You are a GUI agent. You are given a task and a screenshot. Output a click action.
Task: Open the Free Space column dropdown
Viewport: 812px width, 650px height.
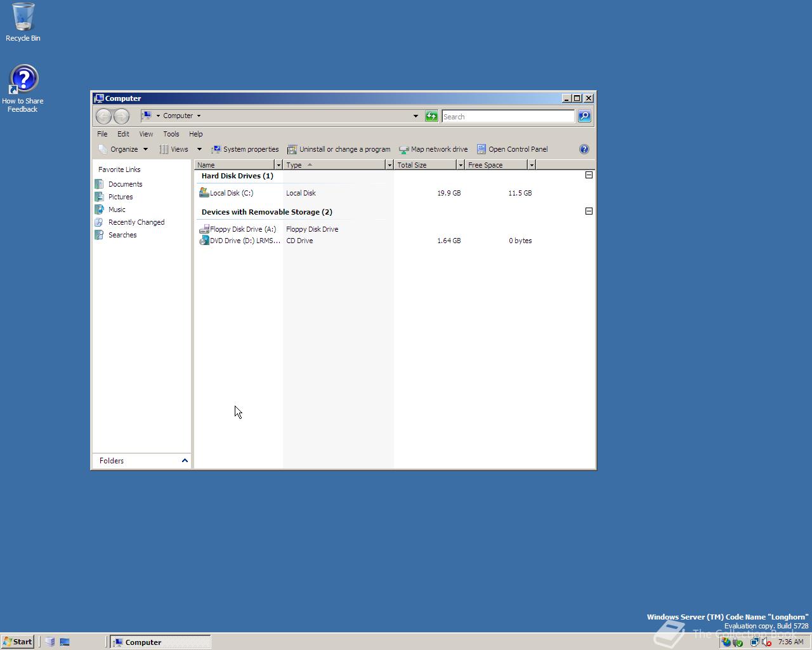(x=532, y=165)
